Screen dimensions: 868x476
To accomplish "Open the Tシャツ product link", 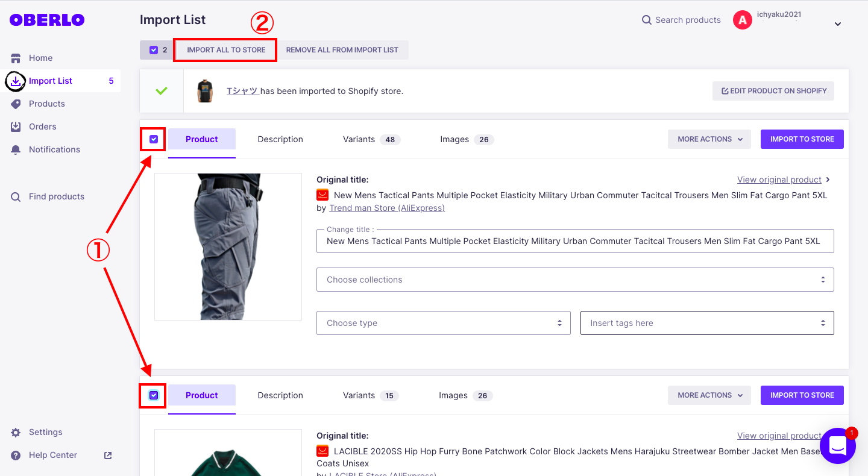I will [242, 91].
